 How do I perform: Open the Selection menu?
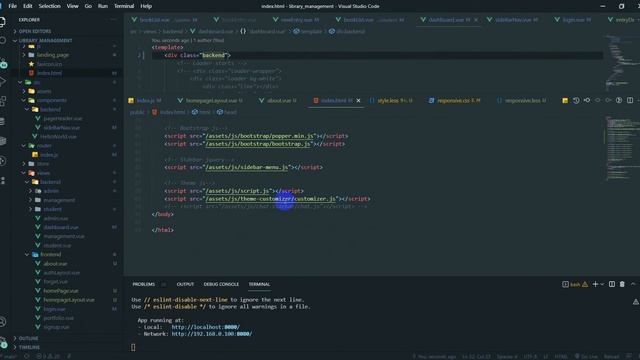click(49, 6)
